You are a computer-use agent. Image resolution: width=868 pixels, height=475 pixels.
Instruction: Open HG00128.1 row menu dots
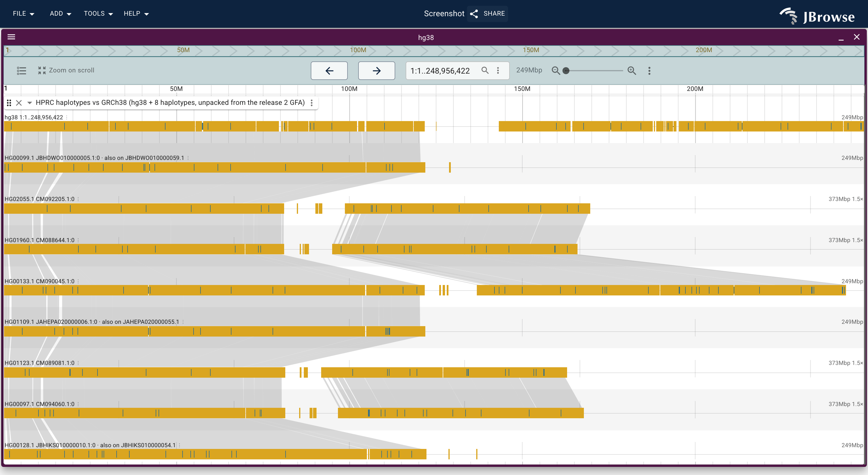pyautogui.click(x=179, y=445)
